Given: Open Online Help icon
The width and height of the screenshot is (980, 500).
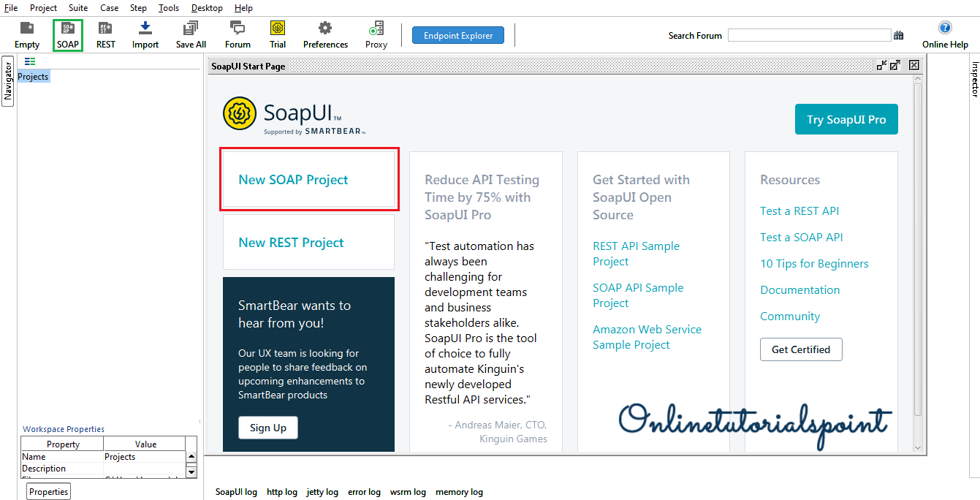Looking at the screenshot, I should [945, 29].
